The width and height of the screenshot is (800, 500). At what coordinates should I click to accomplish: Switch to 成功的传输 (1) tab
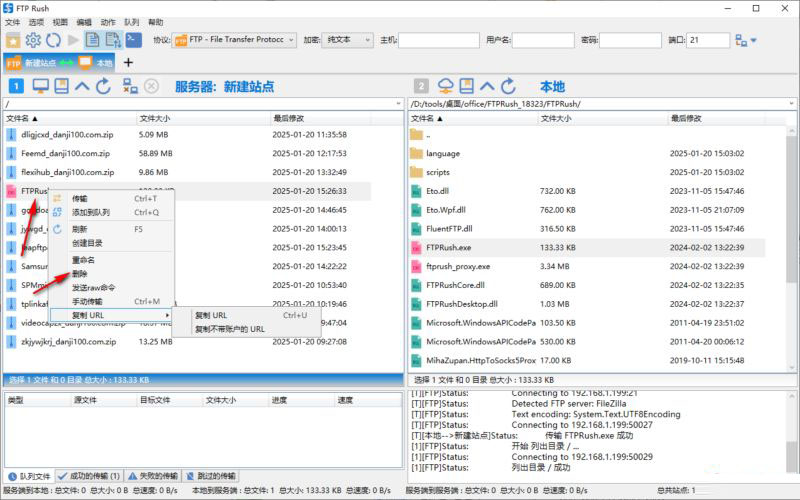pos(89,476)
